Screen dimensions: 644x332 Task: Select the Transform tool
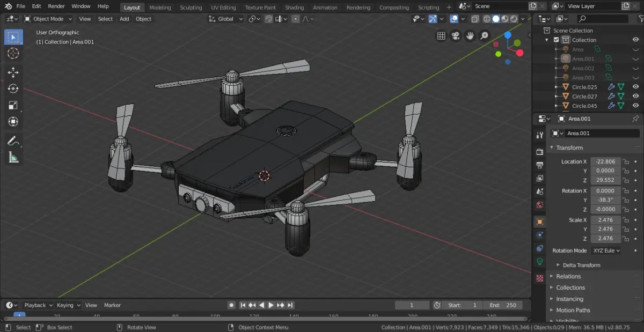pyautogui.click(x=13, y=122)
